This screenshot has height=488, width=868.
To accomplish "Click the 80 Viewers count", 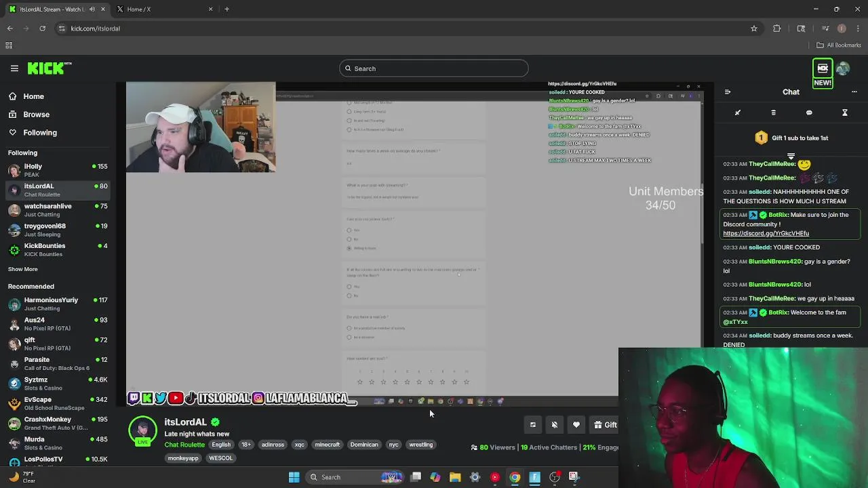I will pyautogui.click(x=493, y=447).
